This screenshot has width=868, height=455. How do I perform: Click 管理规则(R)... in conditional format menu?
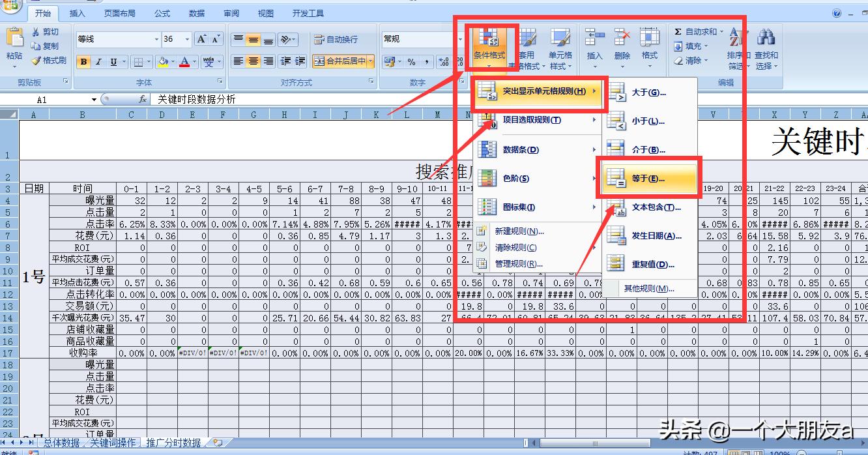519,263
